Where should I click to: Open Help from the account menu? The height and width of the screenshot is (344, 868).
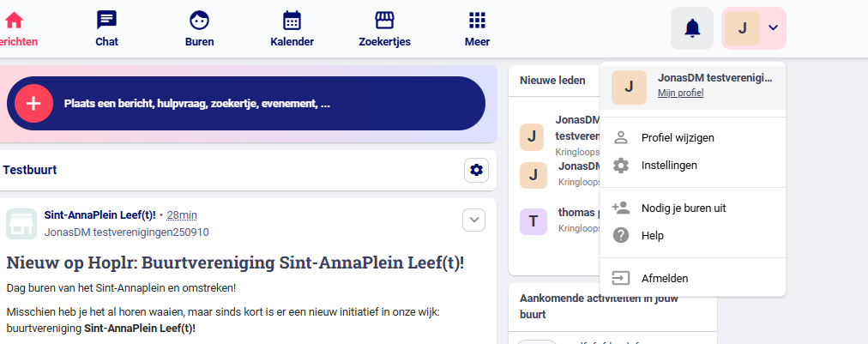click(x=653, y=235)
